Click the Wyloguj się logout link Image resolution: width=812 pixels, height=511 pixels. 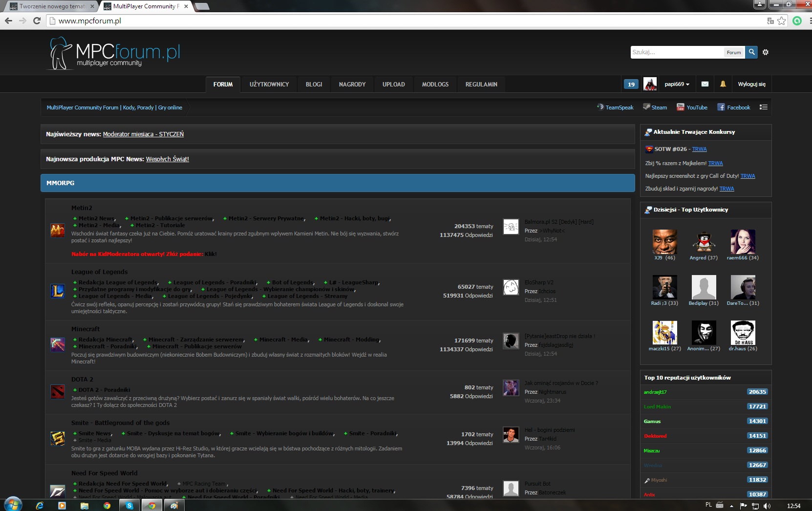point(751,84)
